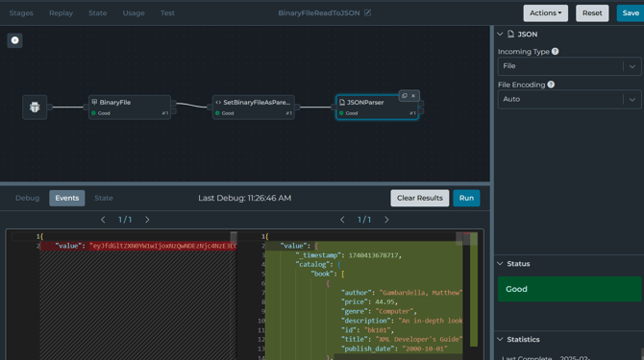Click the "title" line in output JSON
Viewport: 644px width, 360px height.
tap(402, 340)
